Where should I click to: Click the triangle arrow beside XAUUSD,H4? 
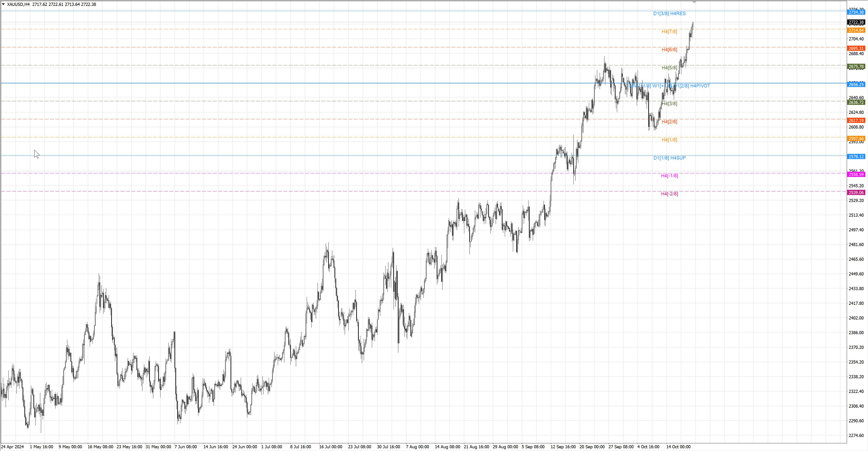(x=3, y=4)
